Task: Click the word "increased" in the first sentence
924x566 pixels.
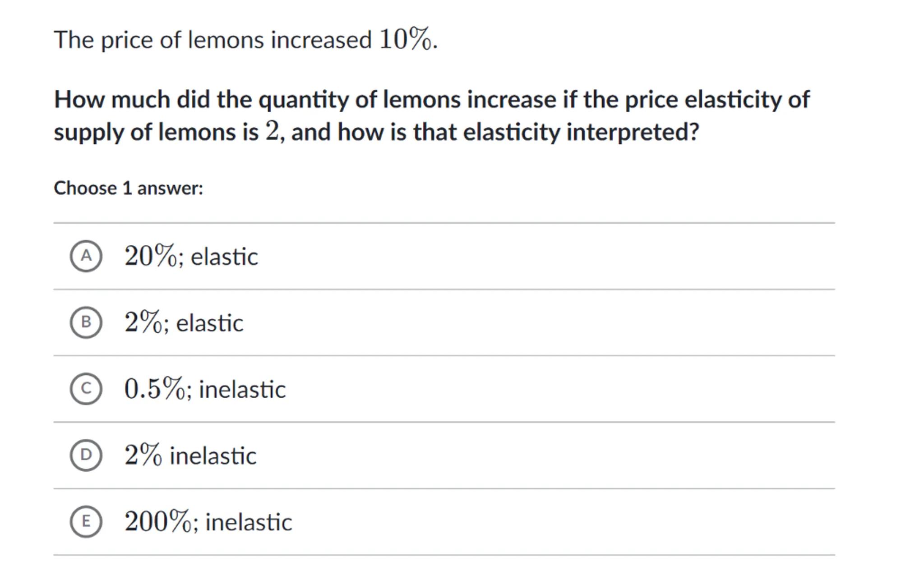Action: tap(321, 40)
